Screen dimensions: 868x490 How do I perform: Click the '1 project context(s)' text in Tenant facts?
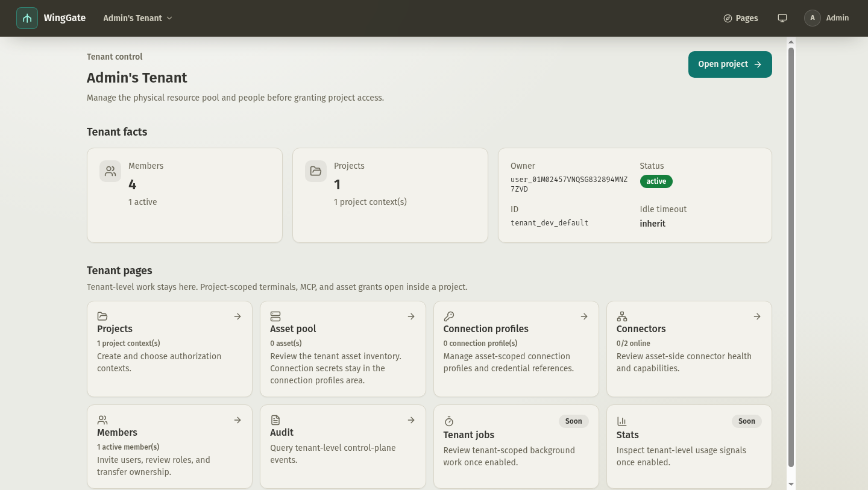(370, 202)
